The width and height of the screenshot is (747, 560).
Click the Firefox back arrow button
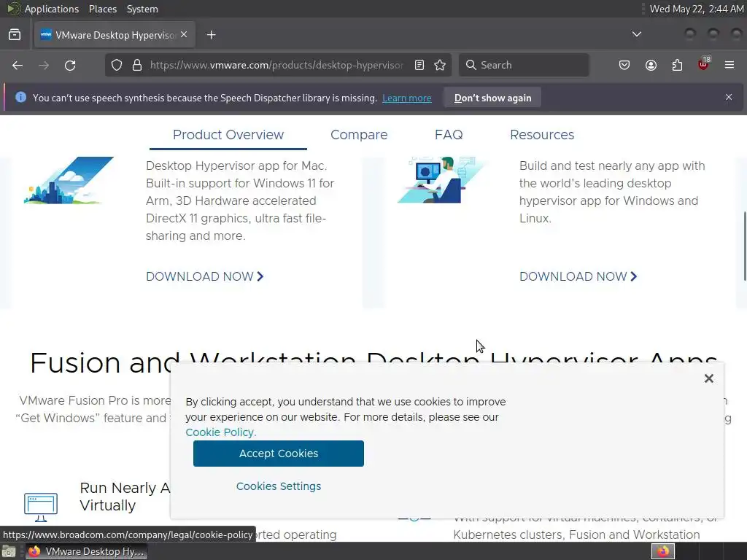18,65
